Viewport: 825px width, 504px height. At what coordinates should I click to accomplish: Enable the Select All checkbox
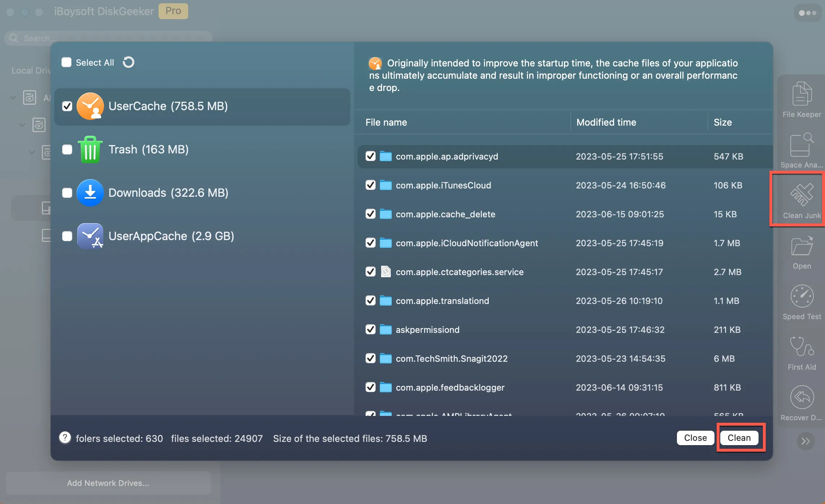coord(66,62)
